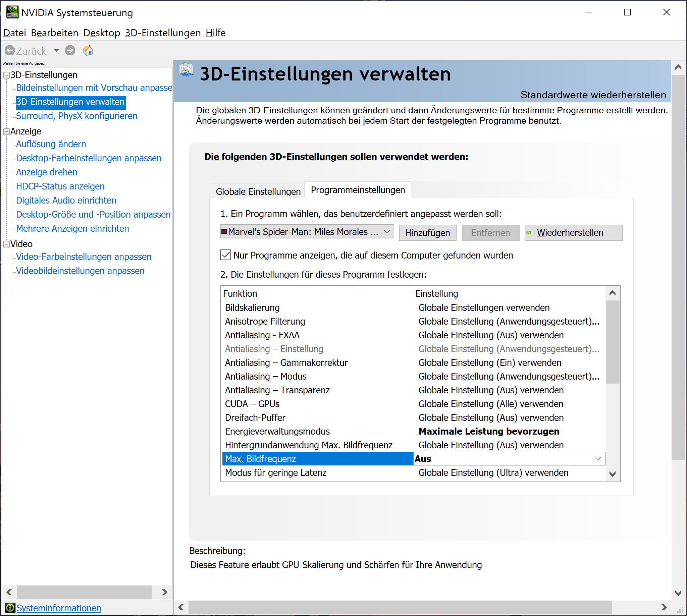Open the program selection dropdown
Viewport: 687px width, 616px height.
point(387,232)
